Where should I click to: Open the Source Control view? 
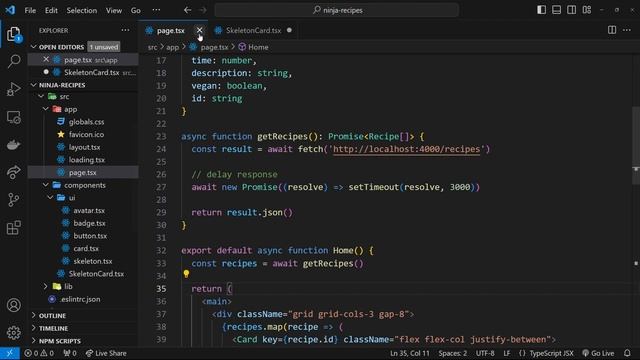13,200
